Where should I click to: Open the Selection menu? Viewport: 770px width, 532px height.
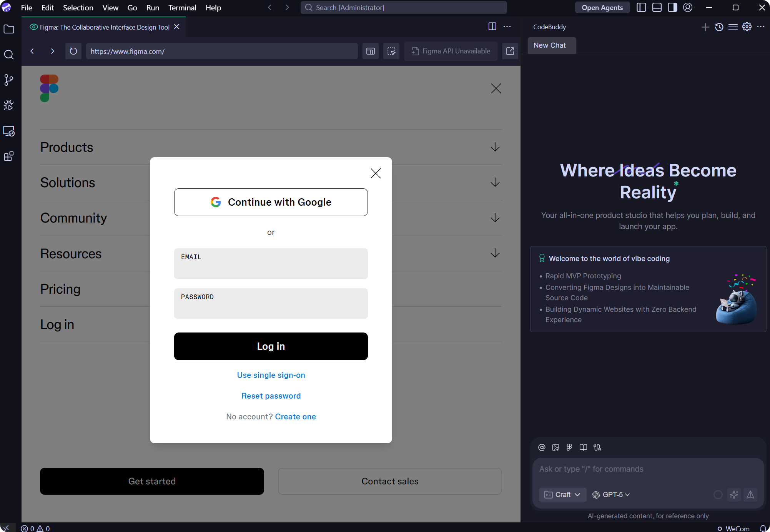point(78,8)
